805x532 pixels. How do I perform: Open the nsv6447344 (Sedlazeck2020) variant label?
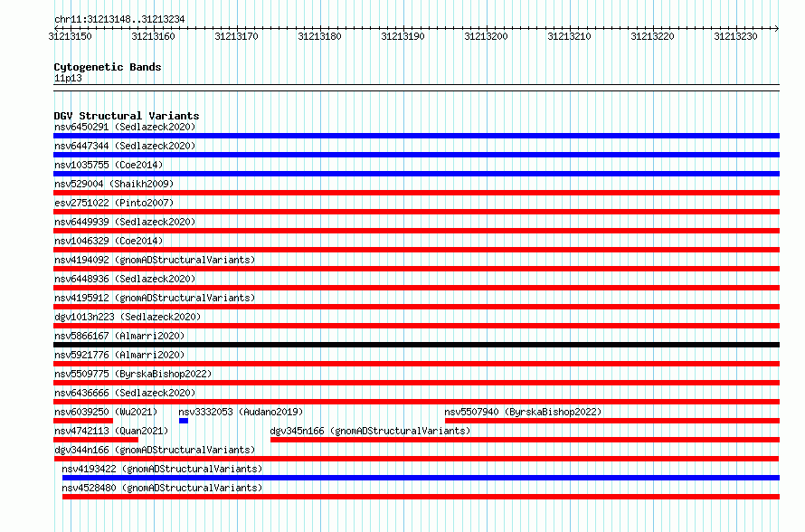point(125,146)
